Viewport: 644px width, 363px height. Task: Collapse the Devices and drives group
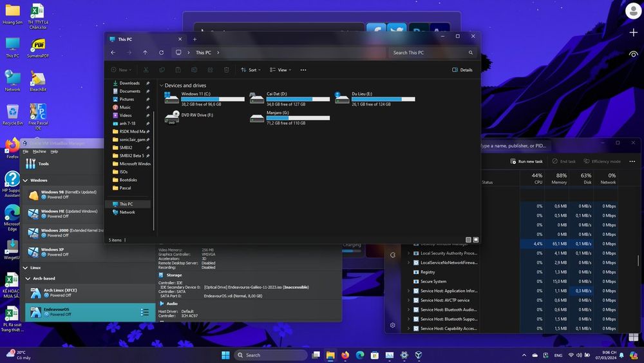[162, 86]
